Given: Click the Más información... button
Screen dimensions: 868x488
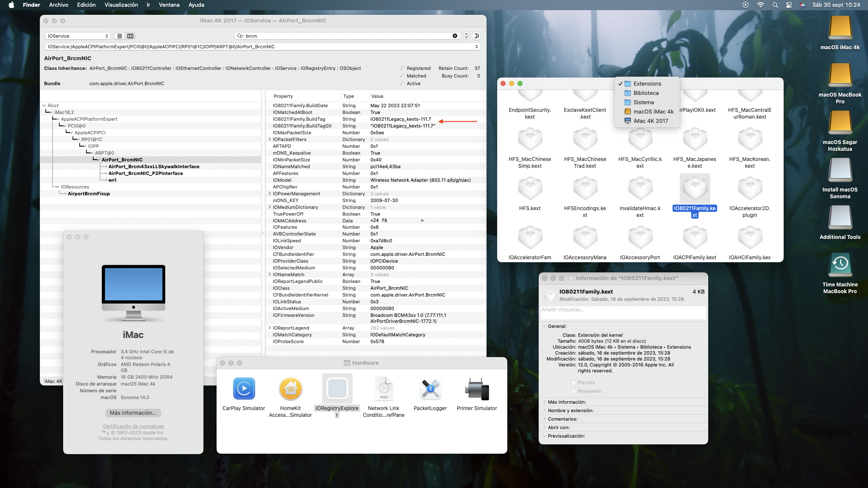Looking at the screenshot, I should point(133,413).
